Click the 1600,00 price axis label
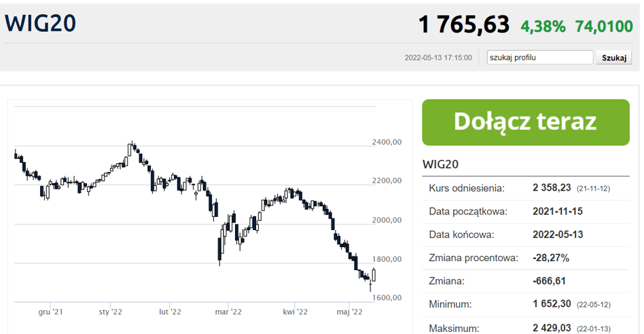The width and height of the screenshot is (644, 334). tap(387, 297)
